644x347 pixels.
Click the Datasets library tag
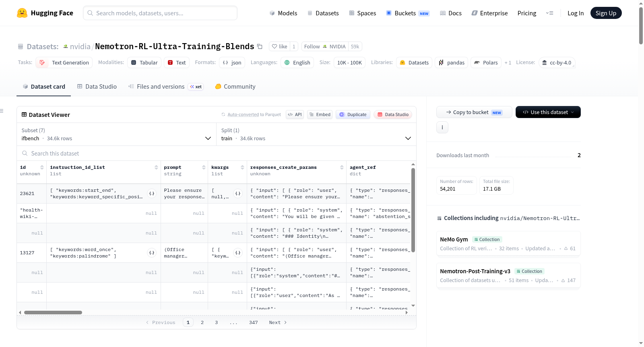pyautogui.click(x=414, y=62)
